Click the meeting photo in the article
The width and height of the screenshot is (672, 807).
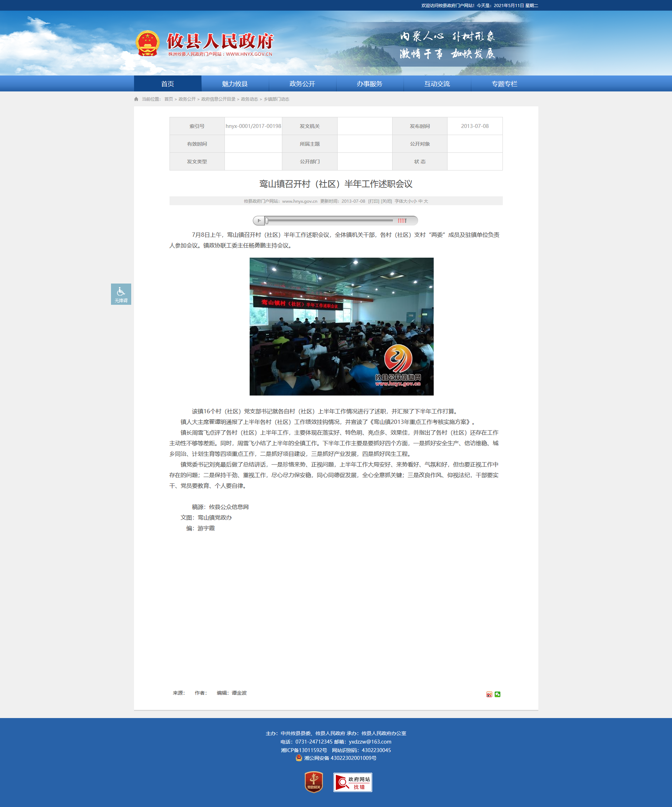341,326
